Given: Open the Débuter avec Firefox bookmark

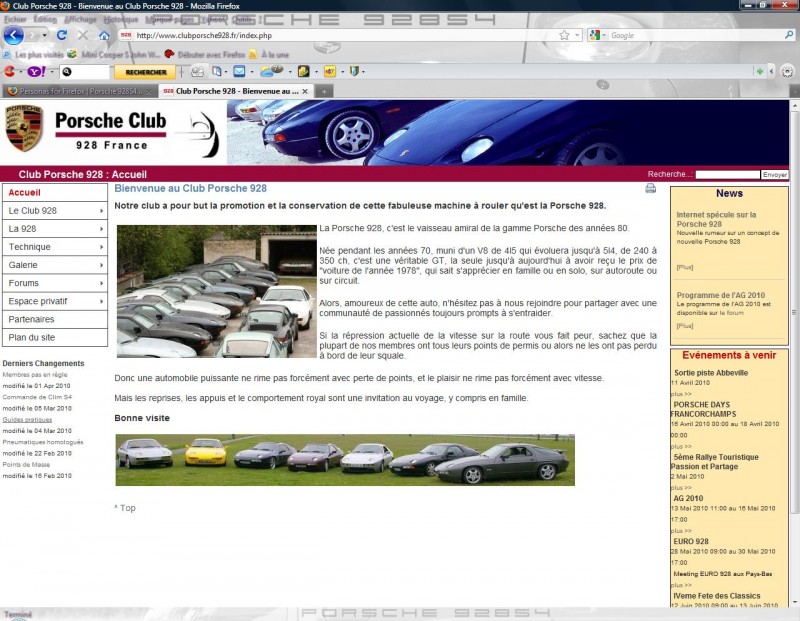Looking at the screenshot, I should (206, 55).
